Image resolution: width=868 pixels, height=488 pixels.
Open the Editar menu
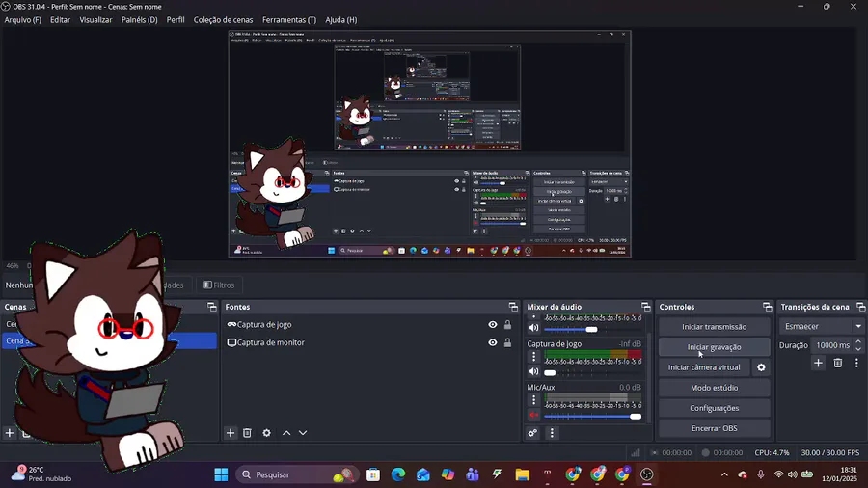[61, 20]
